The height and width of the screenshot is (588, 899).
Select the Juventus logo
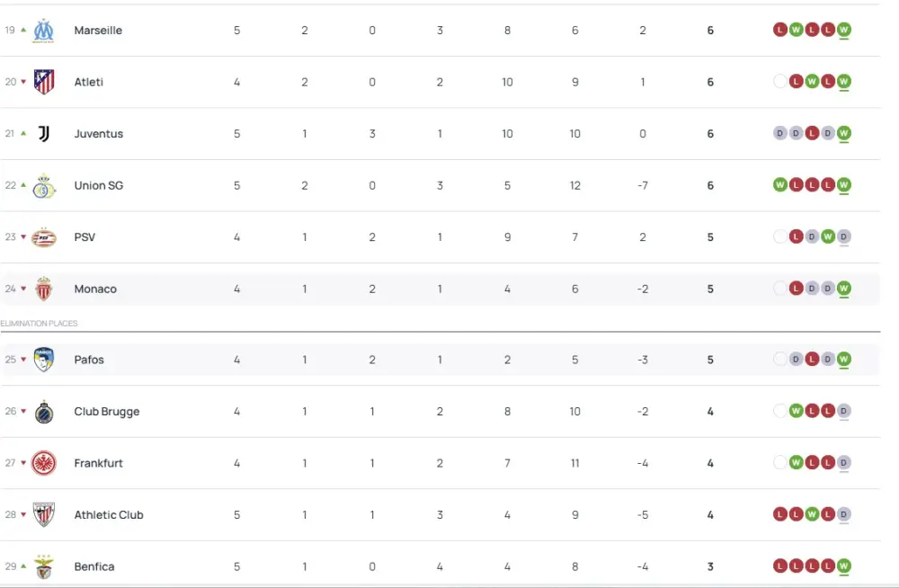pyautogui.click(x=41, y=133)
